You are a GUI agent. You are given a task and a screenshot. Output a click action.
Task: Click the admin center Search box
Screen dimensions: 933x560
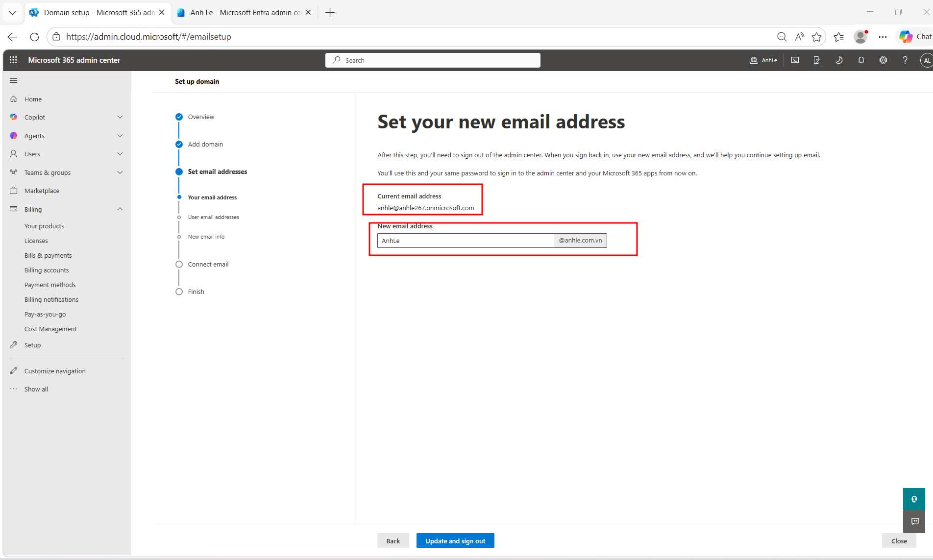[433, 60]
